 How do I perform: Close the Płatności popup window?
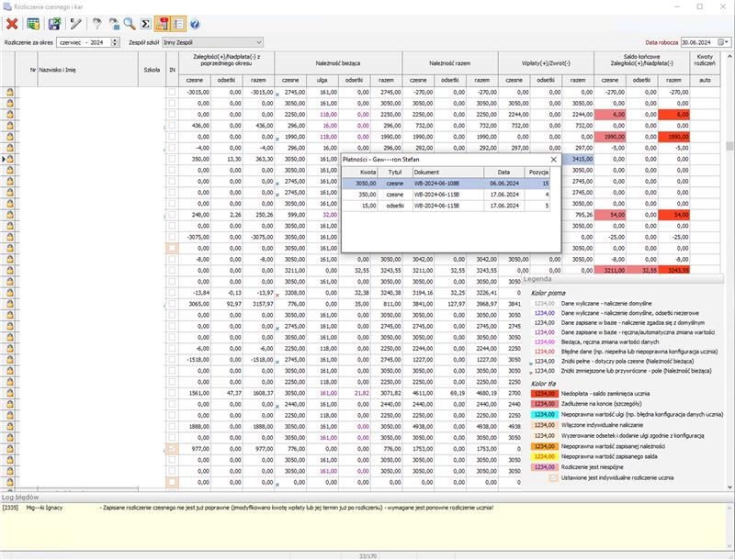[553, 159]
